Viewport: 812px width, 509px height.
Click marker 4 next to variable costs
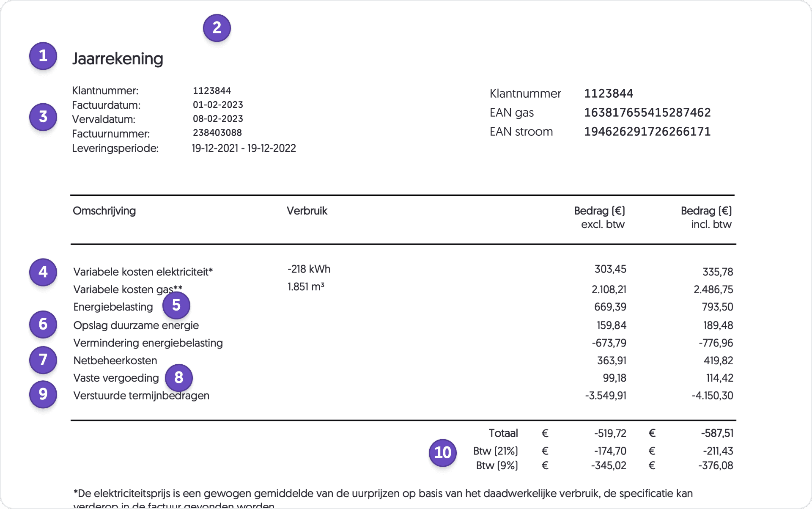42,272
